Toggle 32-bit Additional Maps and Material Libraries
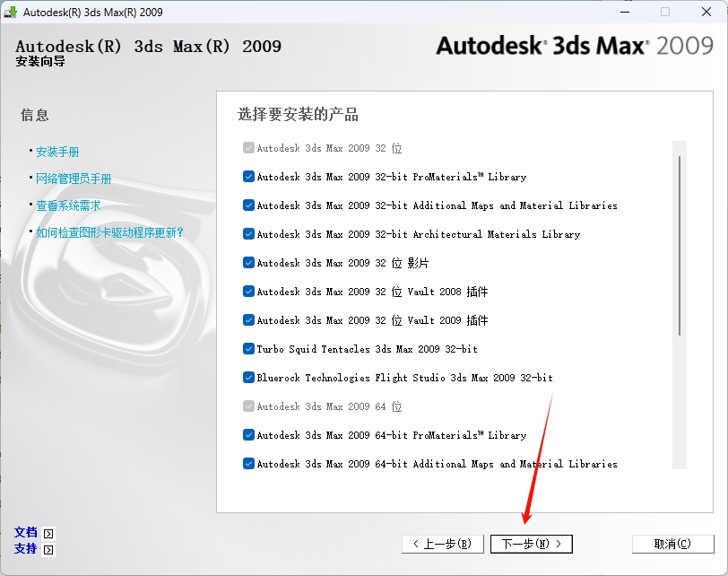This screenshot has height=576, width=728. [x=248, y=205]
